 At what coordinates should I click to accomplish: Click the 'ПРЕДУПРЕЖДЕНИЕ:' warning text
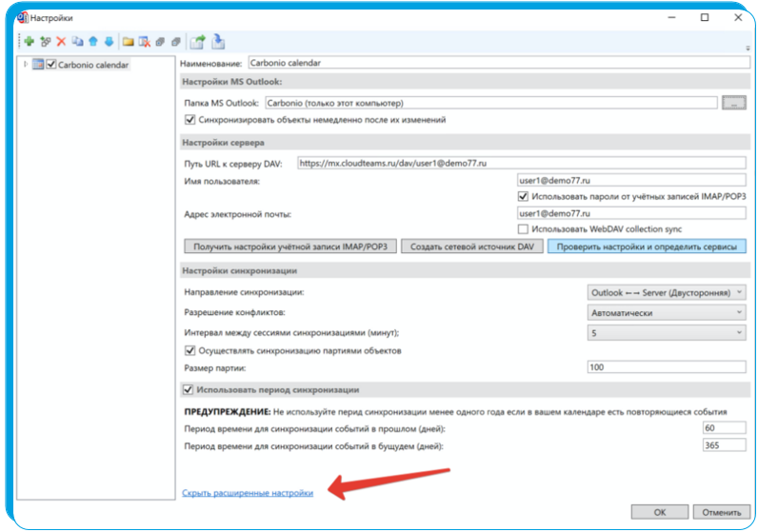(x=228, y=412)
